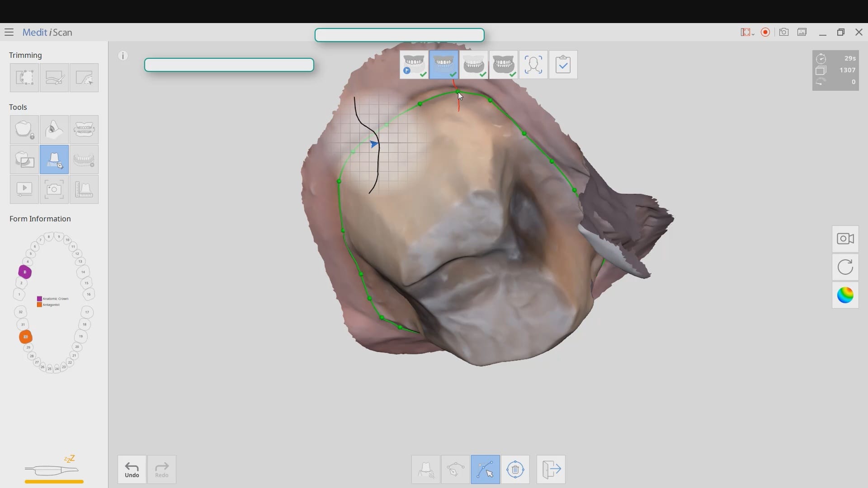Open the scan replay tool
Screen dimensions: 868x488
coord(24,189)
